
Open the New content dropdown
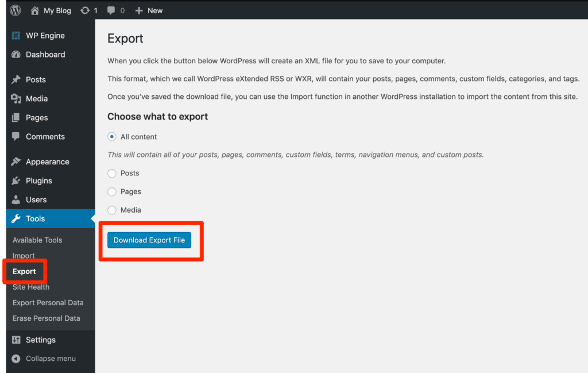tap(149, 10)
